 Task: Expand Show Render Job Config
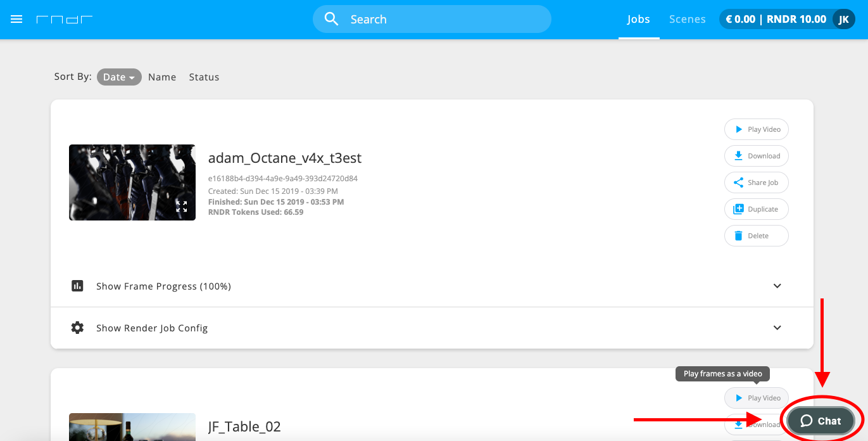(432, 328)
